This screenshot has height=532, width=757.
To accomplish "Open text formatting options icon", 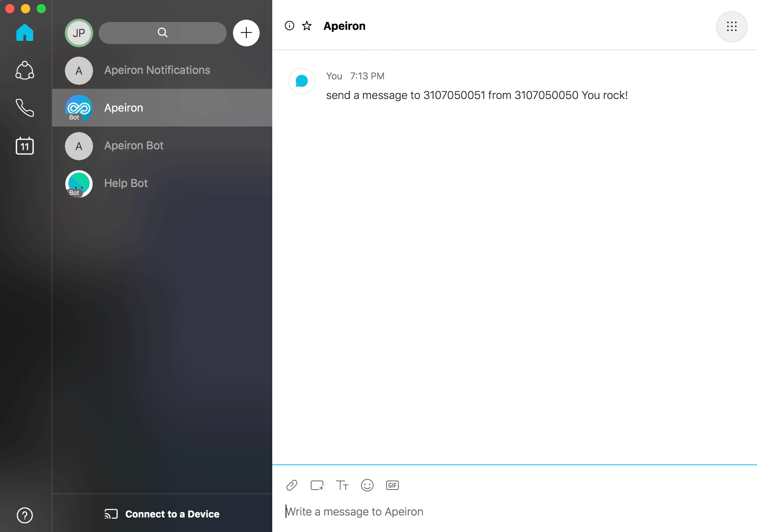I will pos(342,485).
